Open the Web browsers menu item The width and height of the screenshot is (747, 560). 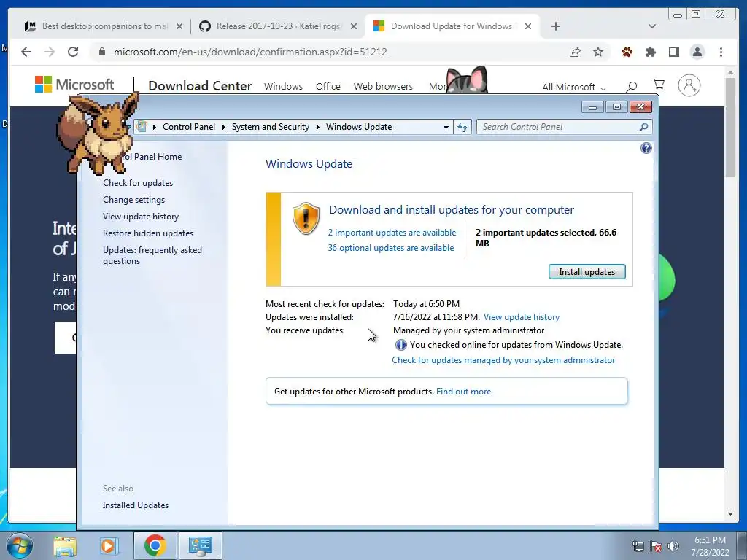point(383,87)
